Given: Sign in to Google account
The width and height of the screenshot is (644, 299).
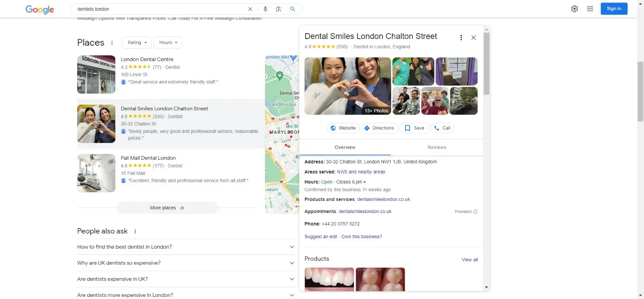Looking at the screenshot, I should pyautogui.click(x=614, y=9).
